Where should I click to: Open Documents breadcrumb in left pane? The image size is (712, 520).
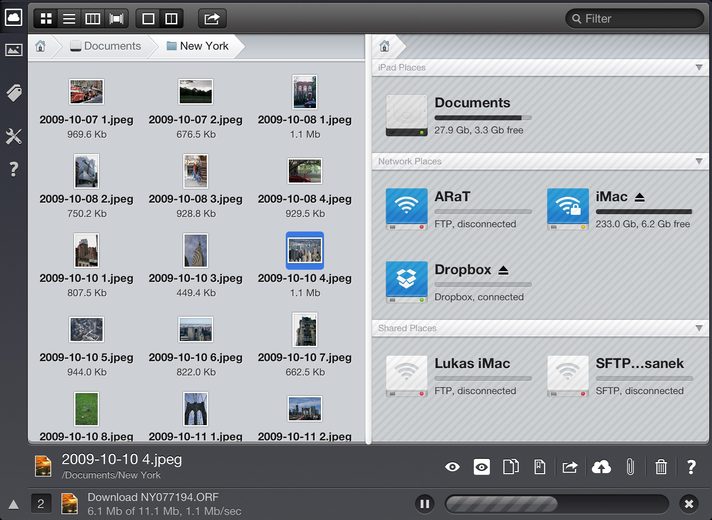[105, 46]
